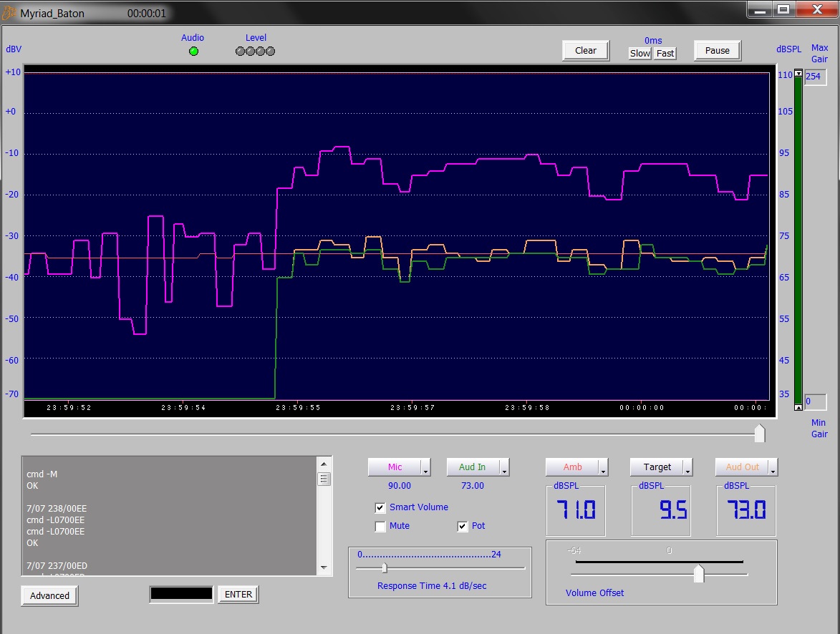Maximize the Myriad_Baton window
This screenshot has height=634, width=840.
(783, 9)
